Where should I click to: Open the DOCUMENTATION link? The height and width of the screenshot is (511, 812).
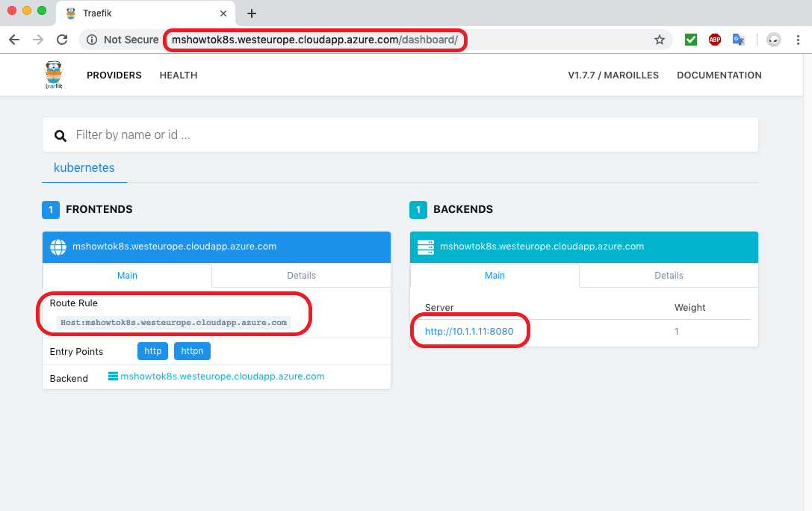[x=719, y=75]
